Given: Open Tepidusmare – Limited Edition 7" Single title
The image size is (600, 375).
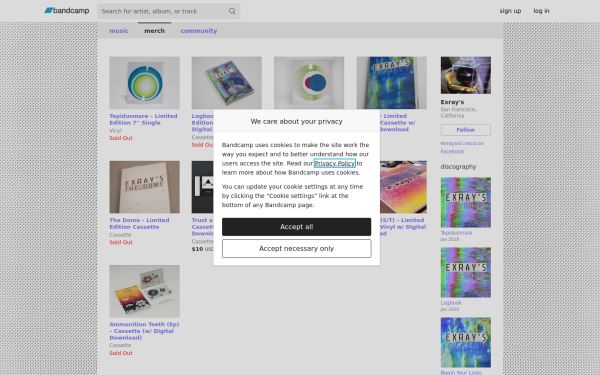Looking at the screenshot, I should tap(143, 119).
